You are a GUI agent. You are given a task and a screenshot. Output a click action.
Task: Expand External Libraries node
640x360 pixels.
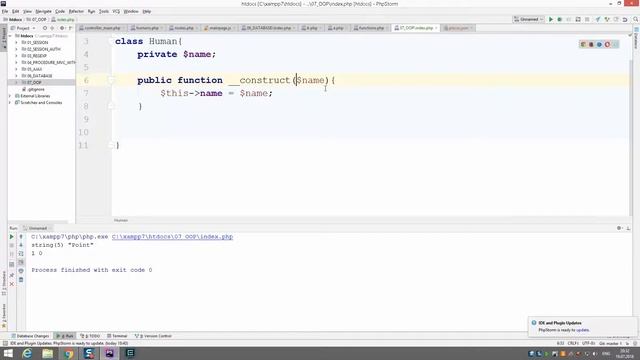(x=10, y=96)
